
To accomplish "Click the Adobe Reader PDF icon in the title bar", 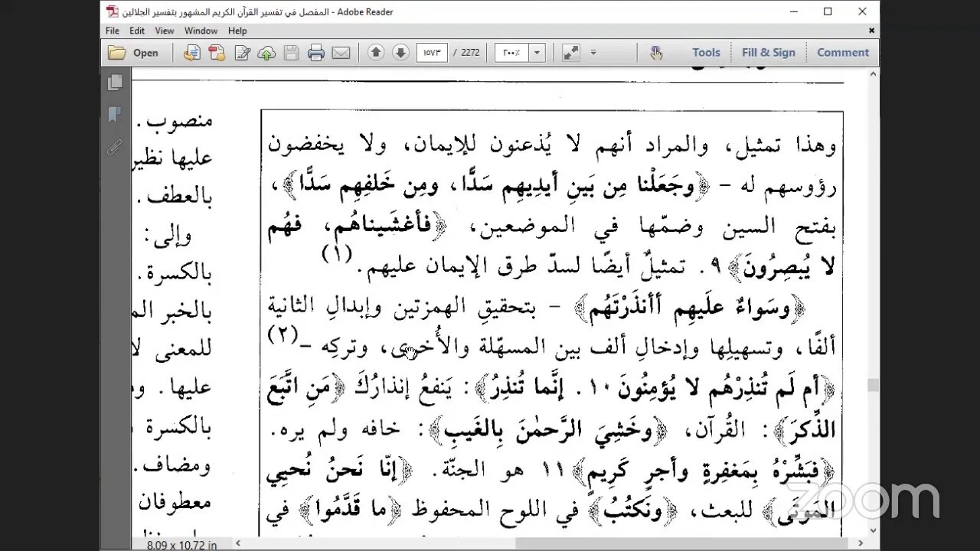I will click(113, 11).
